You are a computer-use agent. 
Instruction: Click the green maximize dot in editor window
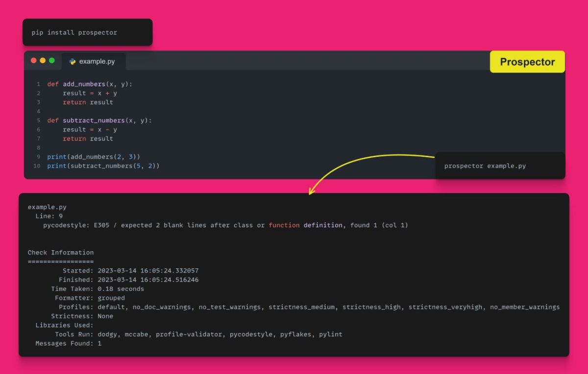(52, 61)
